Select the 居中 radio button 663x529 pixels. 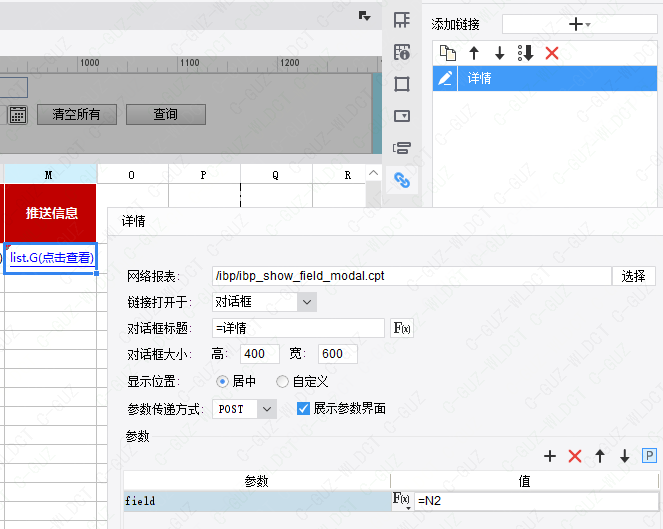pos(223,381)
